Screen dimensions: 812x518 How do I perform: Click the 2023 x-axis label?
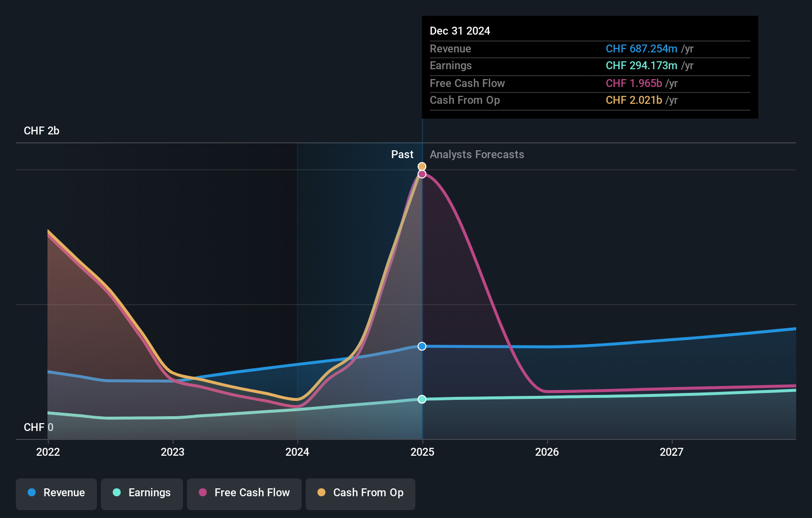[173, 452]
